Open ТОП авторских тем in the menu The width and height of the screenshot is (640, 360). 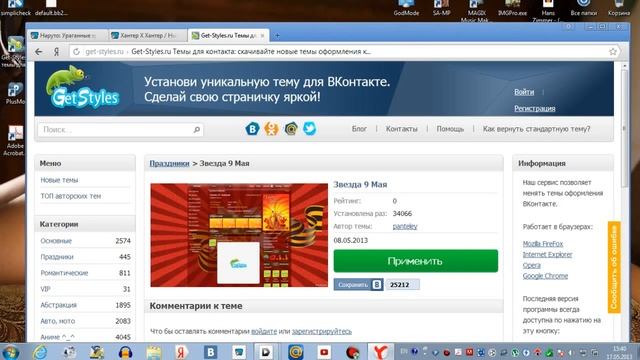pyautogui.click(x=71, y=196)
